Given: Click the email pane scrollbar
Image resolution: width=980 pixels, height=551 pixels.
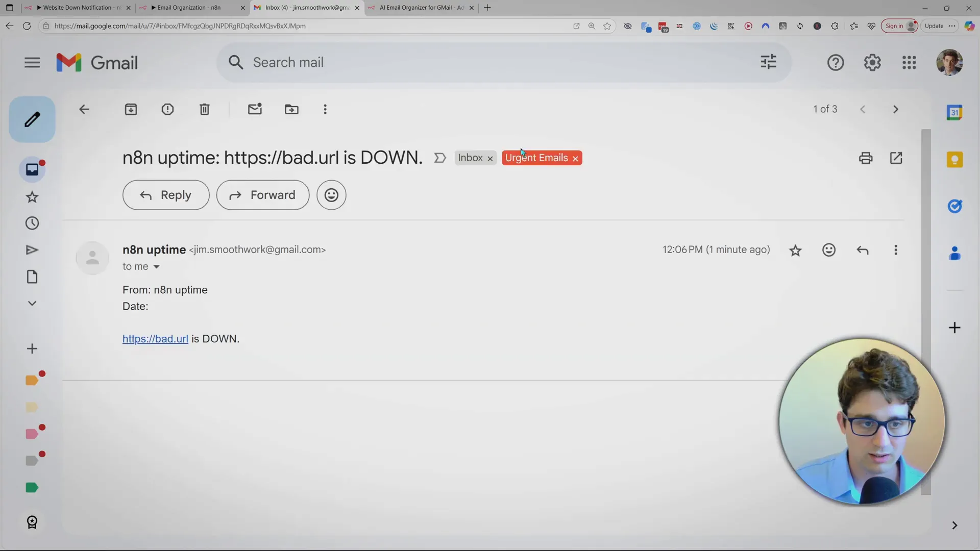Looking at the screenshot, I should 926,312.
